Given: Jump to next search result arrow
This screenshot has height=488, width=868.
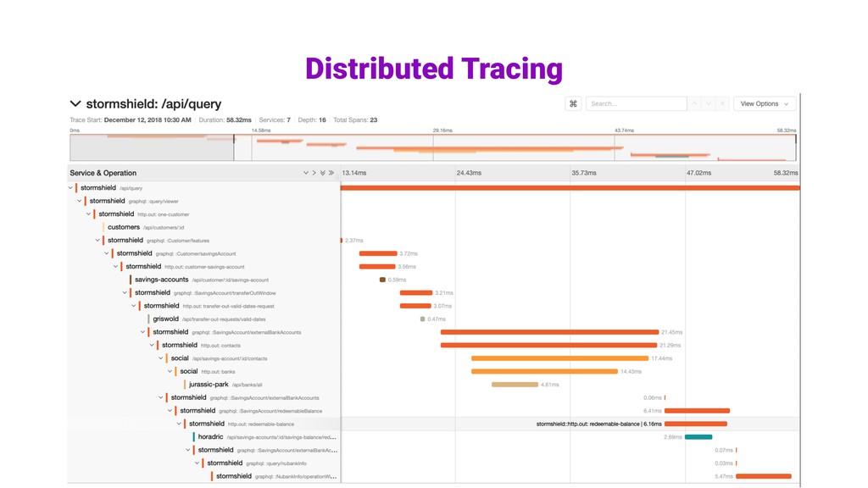Looking at the screenshot, I should pyautogui.click(x=708, y=103).
